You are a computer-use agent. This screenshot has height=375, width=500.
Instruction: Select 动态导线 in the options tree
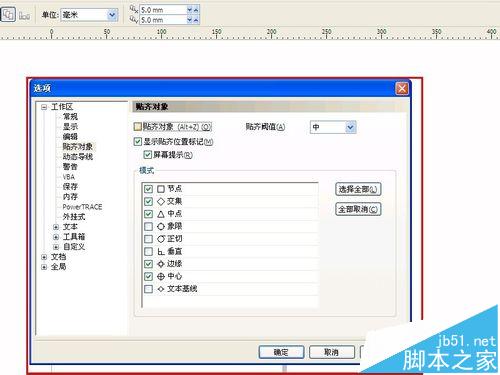pos(78,157)
